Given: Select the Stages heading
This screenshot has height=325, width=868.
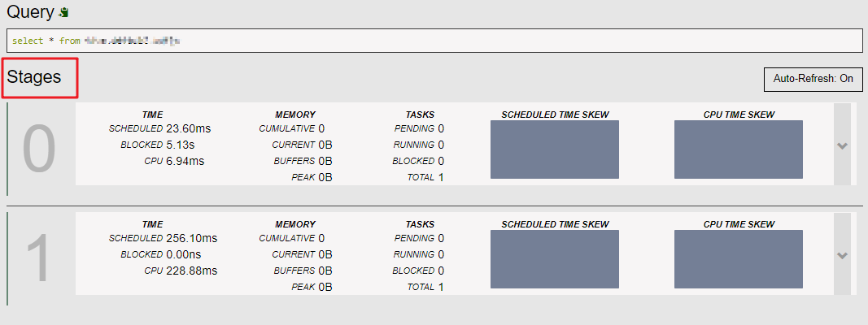Looking at the screenshot, I should click(x=34, y=77).
